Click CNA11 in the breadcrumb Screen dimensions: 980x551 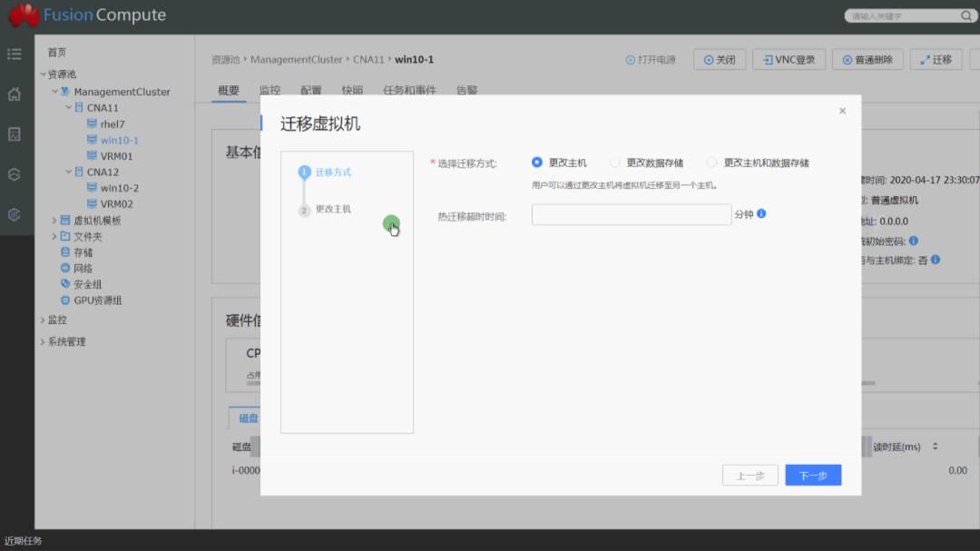[x=368, y=59]
